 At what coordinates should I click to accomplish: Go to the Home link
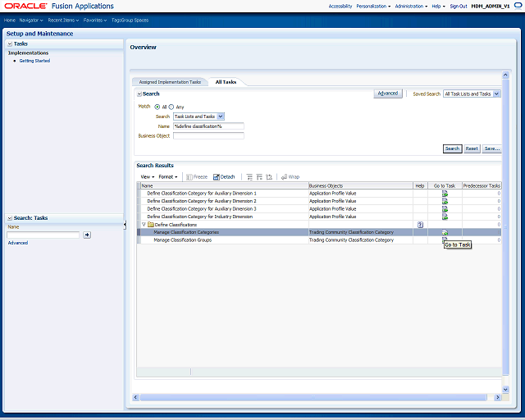[x=10, y=20]
